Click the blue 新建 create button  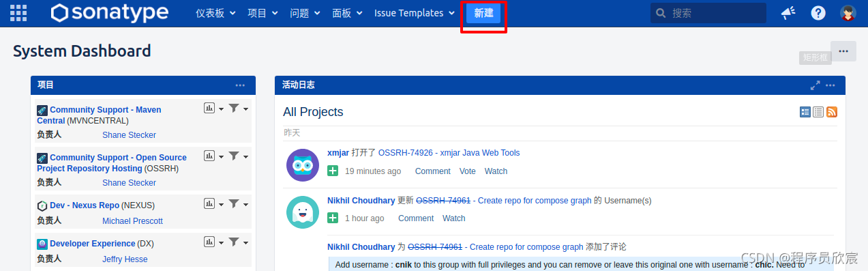(483, 13)
